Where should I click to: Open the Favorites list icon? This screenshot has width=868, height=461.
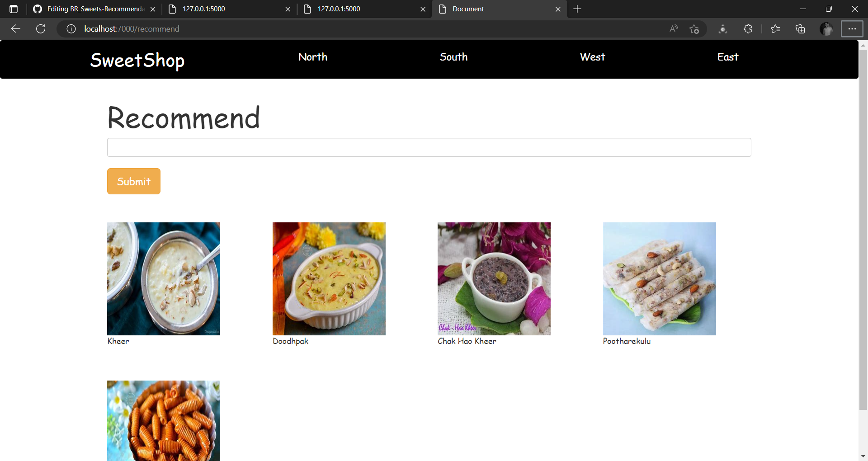(775, 28)
